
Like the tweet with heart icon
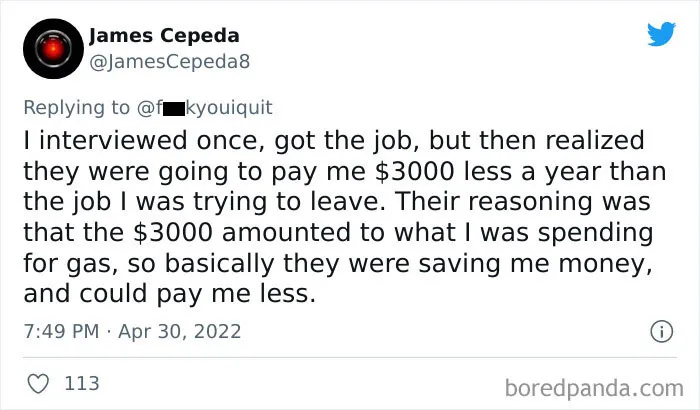coord(38,384)
